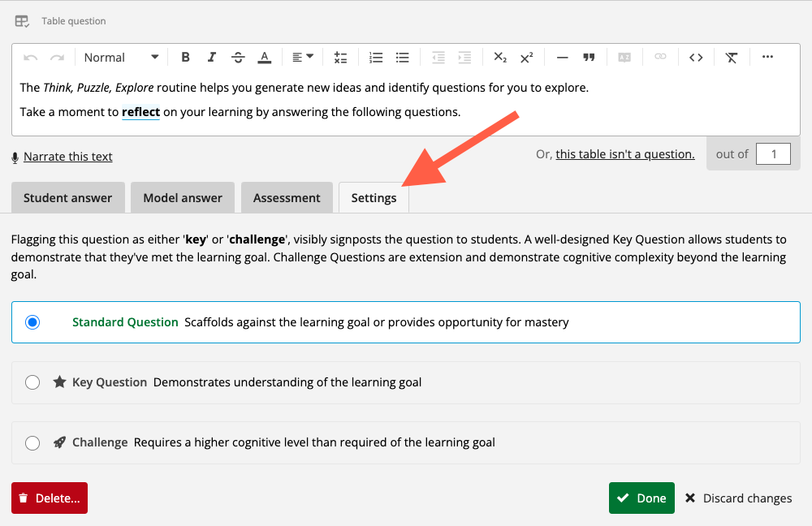Click Discard changes

click(x=738, y=498)
